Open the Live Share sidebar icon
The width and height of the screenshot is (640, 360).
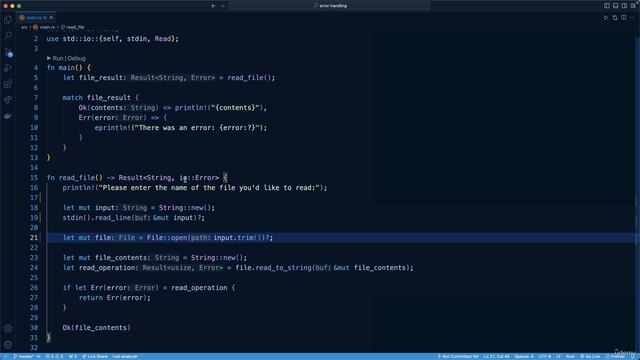pos(8,100)
